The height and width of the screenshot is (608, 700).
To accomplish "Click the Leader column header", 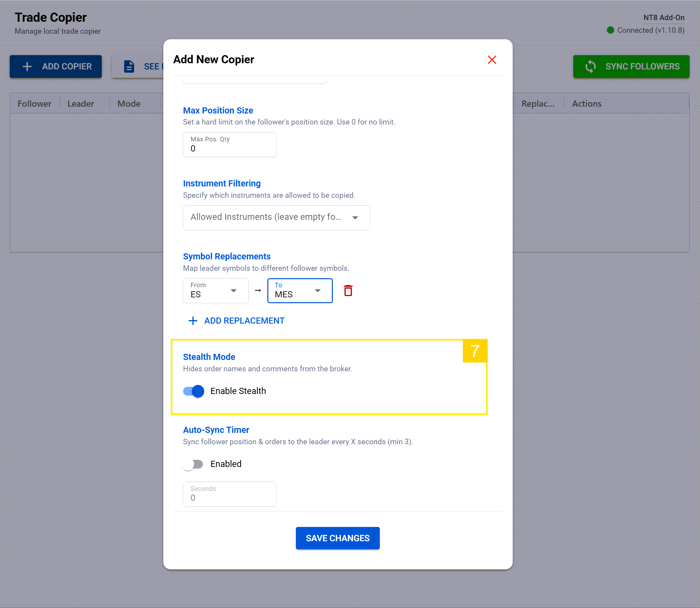I will coord(80,103).
